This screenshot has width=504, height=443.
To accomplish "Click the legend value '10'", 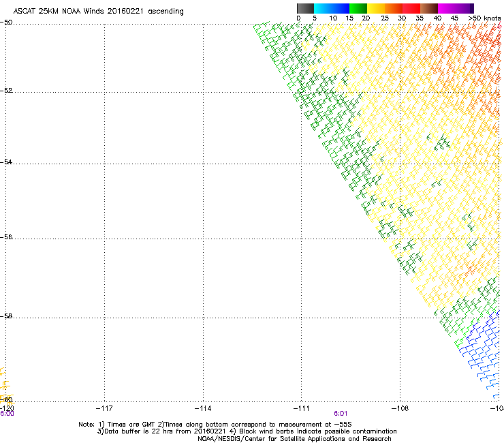I will [333, 18].
